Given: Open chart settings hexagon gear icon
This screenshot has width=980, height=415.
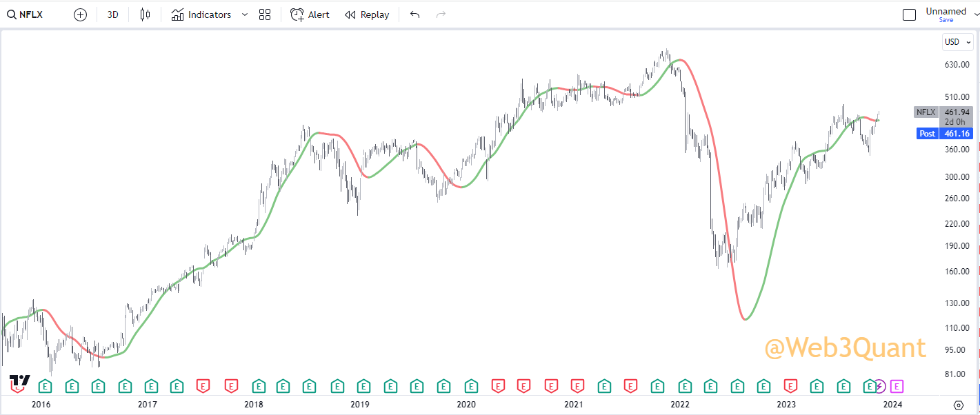Looking at the screenshot, I should [x=959, y=405].
